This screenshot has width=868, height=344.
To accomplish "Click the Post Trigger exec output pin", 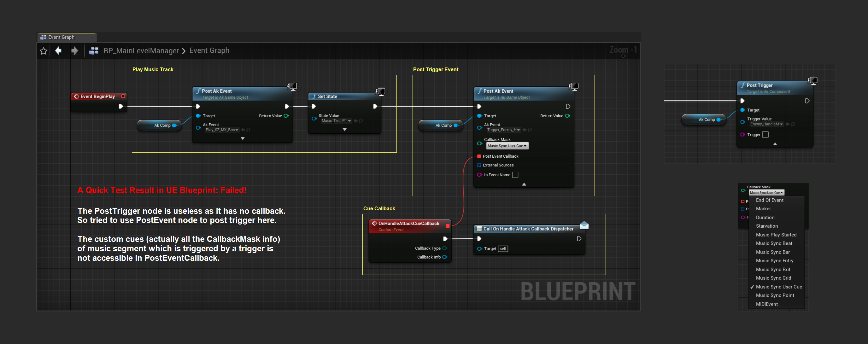I will (807, 101).
